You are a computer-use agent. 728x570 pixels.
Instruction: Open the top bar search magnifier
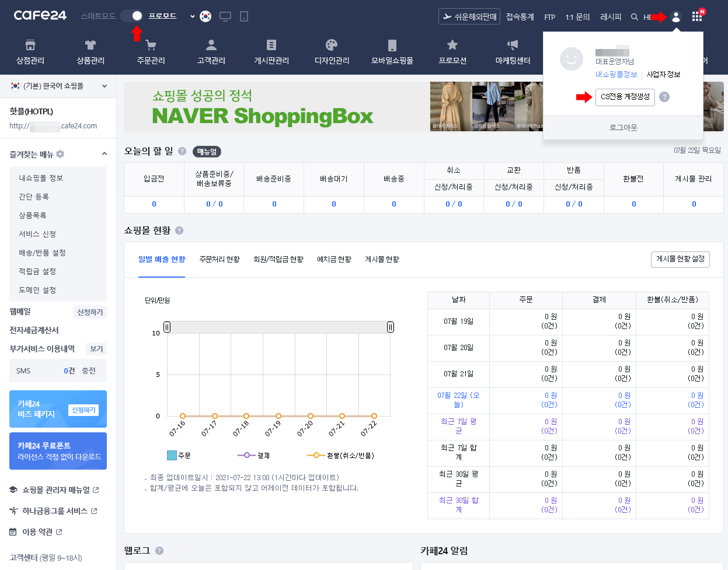coord(634,17)
